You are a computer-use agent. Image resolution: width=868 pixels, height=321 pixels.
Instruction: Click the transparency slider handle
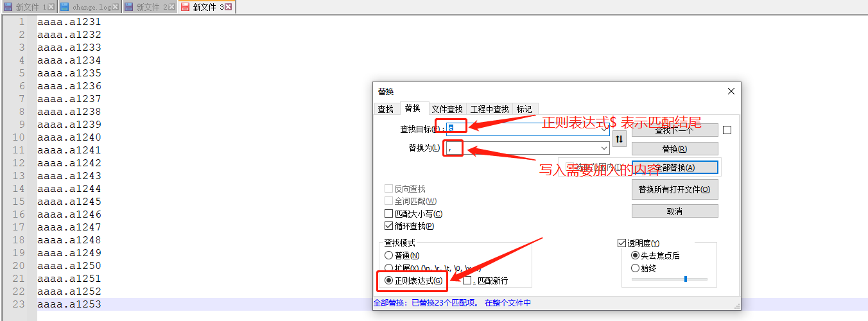(x=686, y=279)
